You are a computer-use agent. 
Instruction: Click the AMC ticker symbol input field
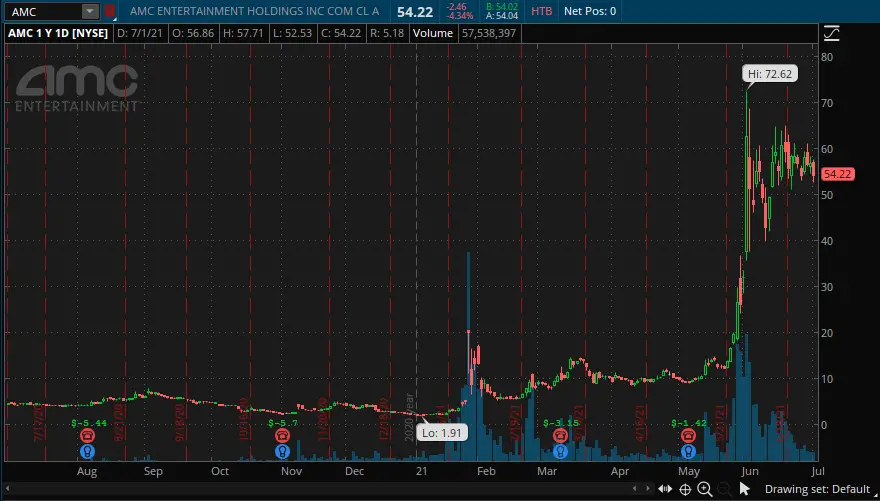[45, 11]
